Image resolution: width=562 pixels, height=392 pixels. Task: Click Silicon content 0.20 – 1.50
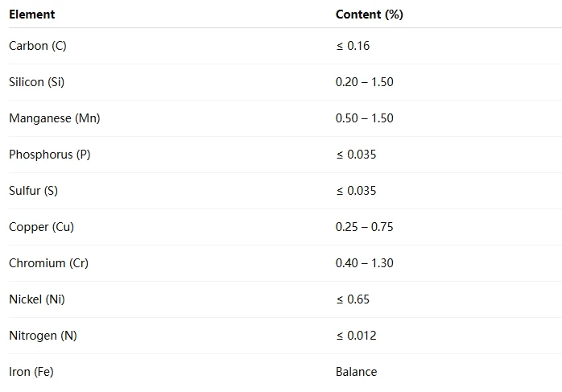(365, 82)
